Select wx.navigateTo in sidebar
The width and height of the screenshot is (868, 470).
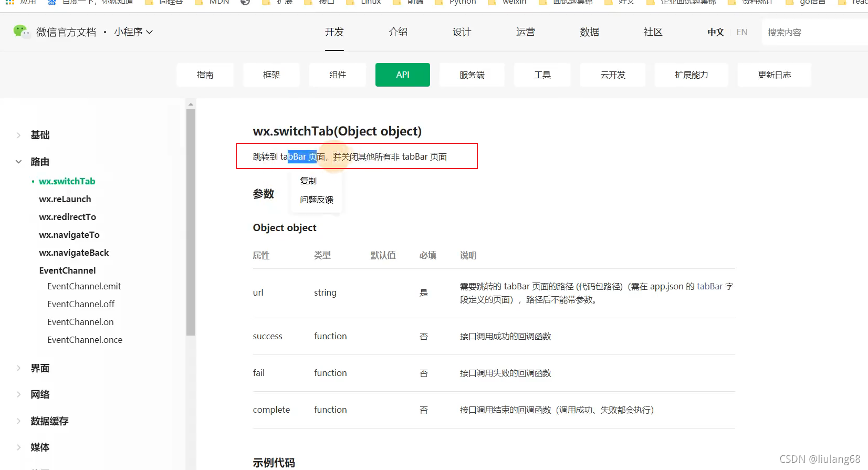(x=69, y=235)
